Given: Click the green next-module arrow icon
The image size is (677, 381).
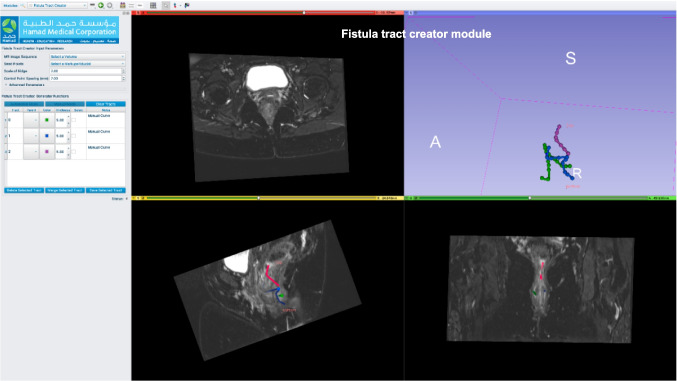Looking at the screenshot, I should click(101, 5).
